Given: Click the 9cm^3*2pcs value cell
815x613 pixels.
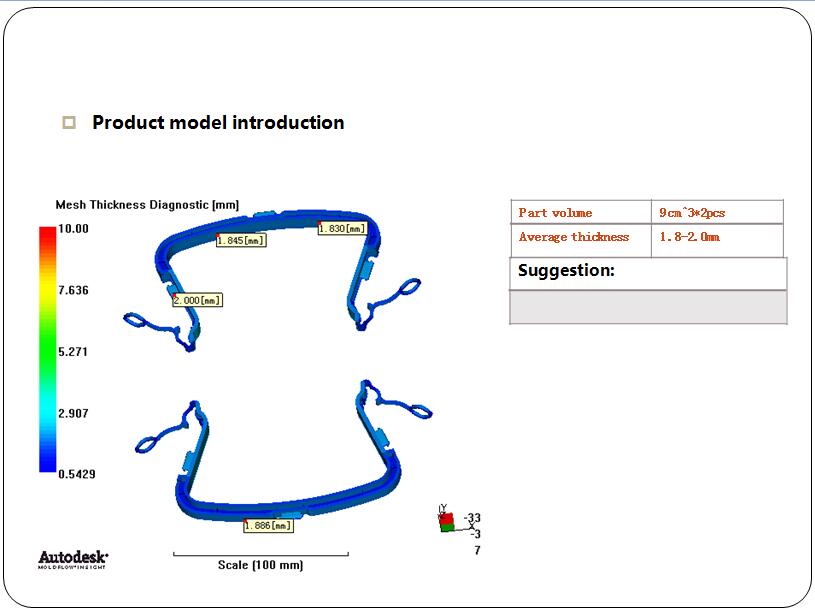Looking at the screenshot, I should (716, 212).
